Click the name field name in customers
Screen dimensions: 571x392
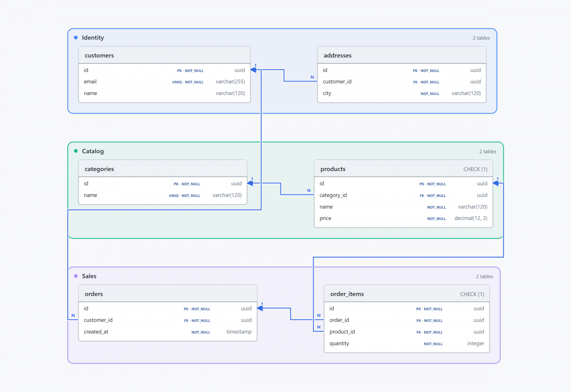point(90,93)
